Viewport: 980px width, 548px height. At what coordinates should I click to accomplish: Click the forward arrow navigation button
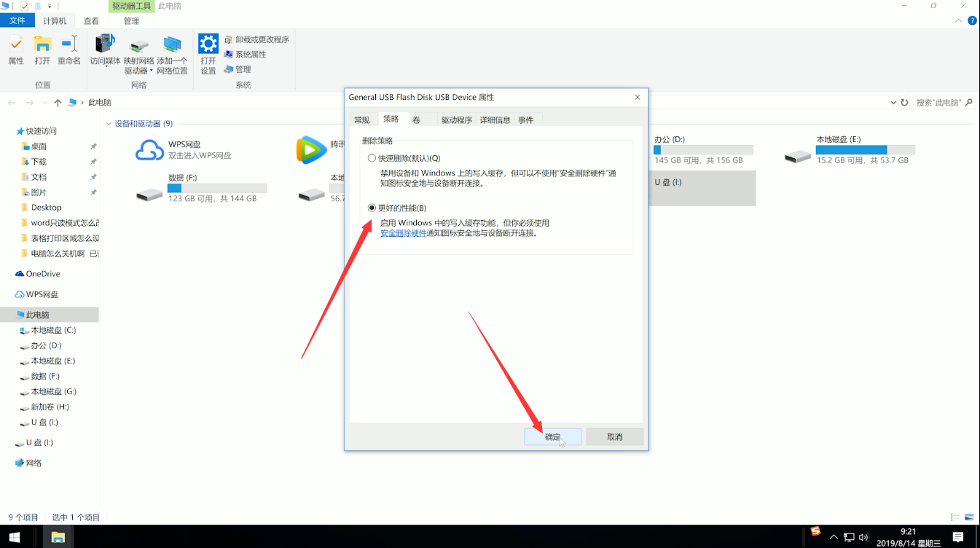point(30,103)
